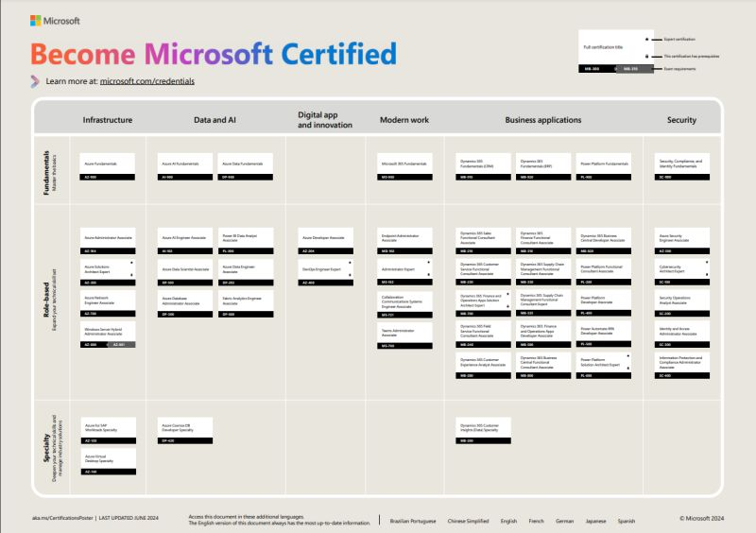Choose the French language link
This screenshot has height=533, width=756.
click(x=536, y=521)
